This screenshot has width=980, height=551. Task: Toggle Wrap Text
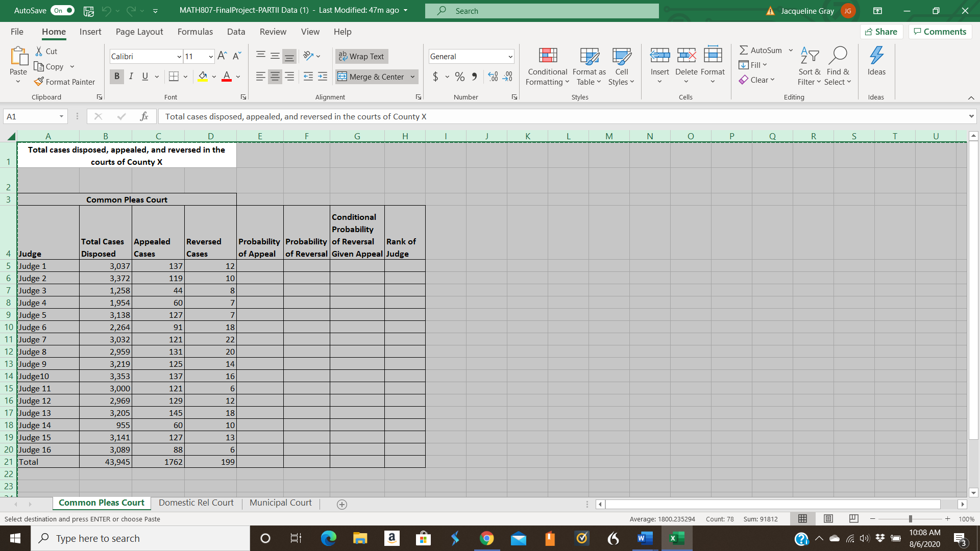[x=361, y=56]
